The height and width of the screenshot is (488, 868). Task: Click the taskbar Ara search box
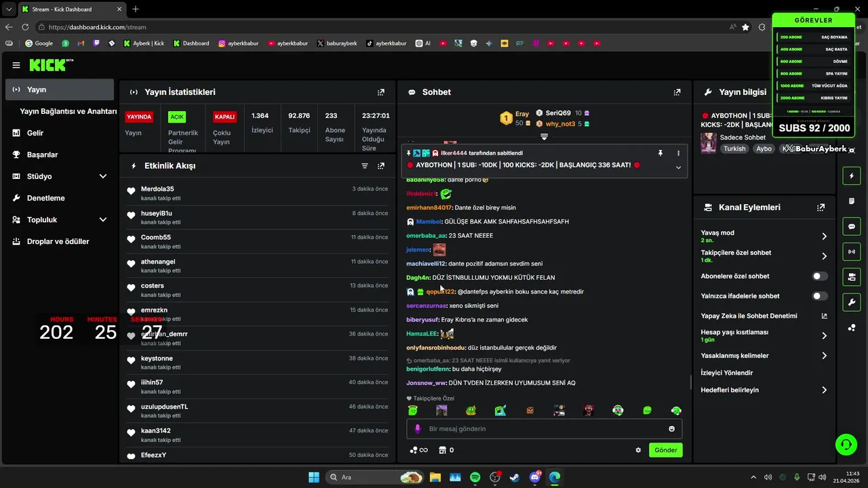click(x=374, y=477)
